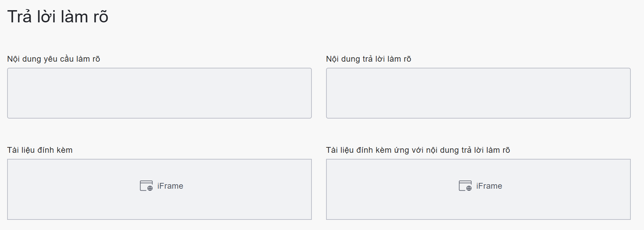
Task: Place cursor in the top-right empty text box
Action: click(x=478, y=93)
